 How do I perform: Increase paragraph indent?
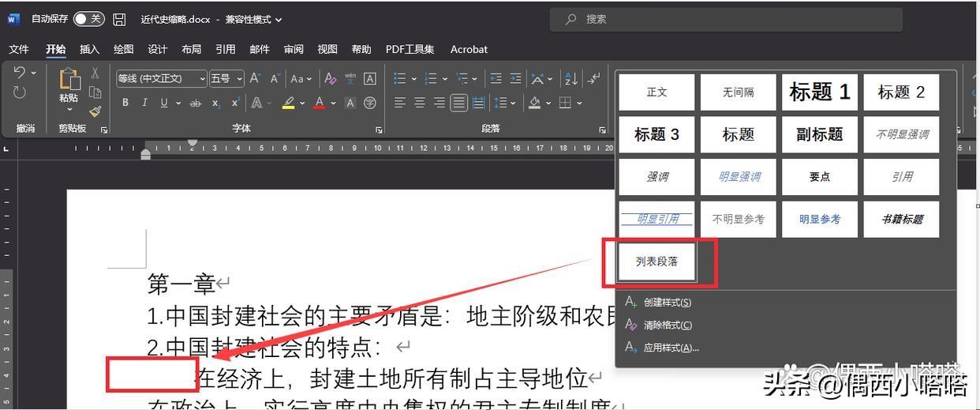[x=515, y=78]
